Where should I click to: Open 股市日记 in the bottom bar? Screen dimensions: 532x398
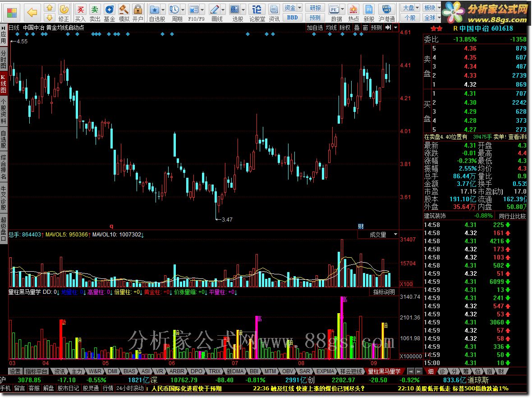[x=68, y=388]
